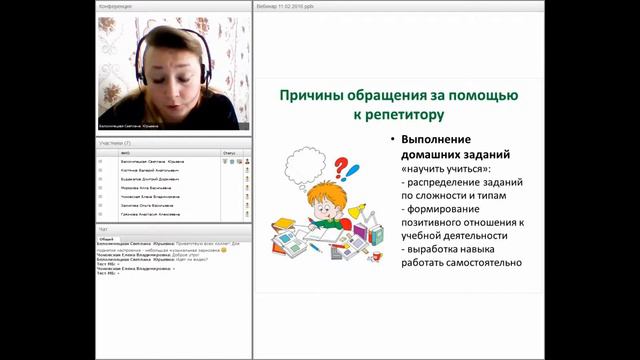Click user role icon in Елена Владимировна participant row
Image resolution: width=640 pixels, height=360 pixels.
click(x=247, y=197)
